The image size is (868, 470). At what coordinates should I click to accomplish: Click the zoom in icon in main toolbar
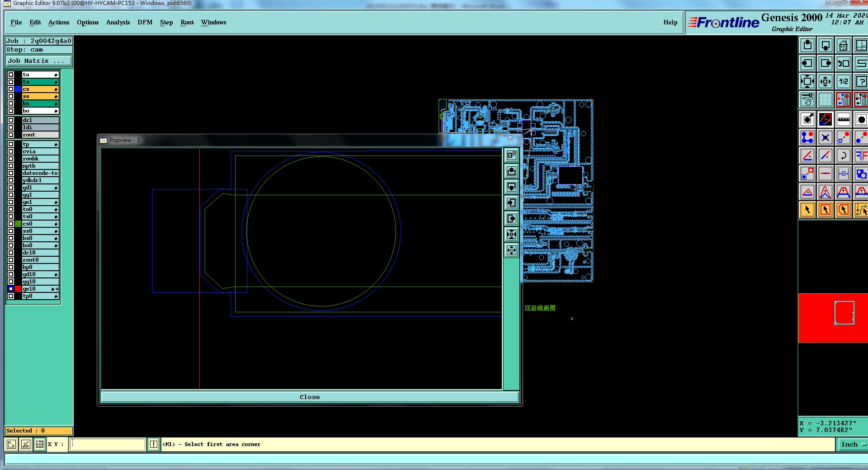pos(807,81)
